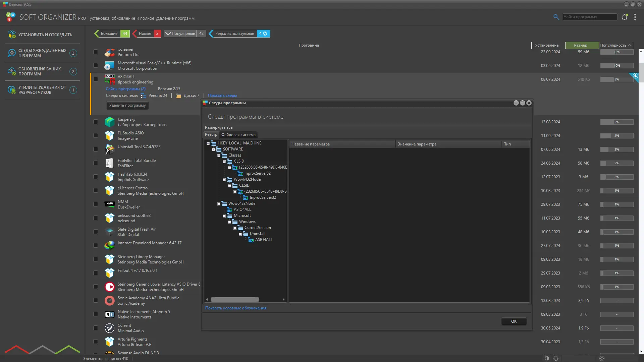Click the Install and Track sidebar icon
Screen dimensions: 644x362
point(12,35)
